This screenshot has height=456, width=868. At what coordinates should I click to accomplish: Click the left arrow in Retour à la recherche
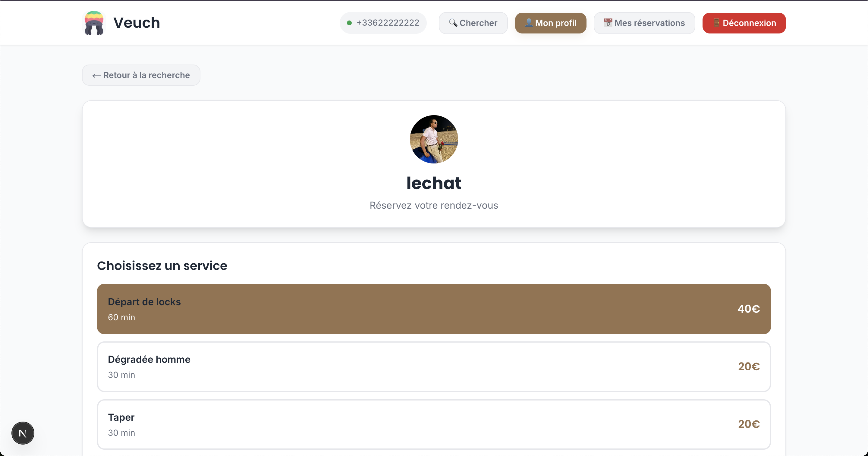(96, 75)
